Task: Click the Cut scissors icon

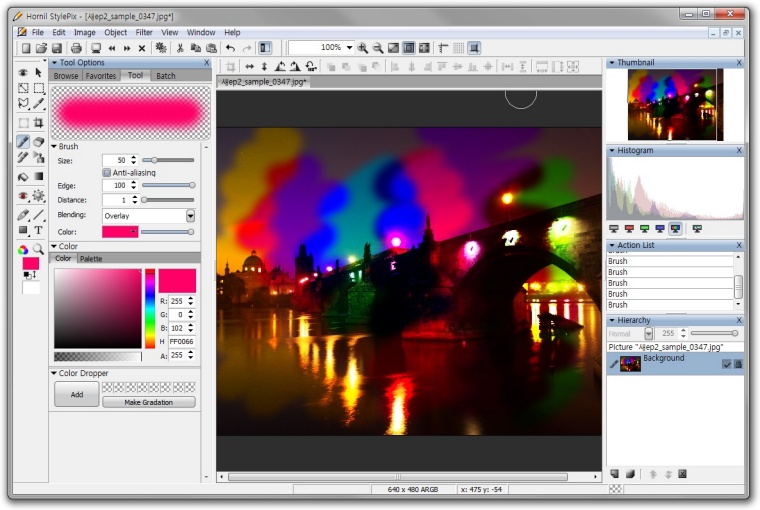Action: coord(180,48)
